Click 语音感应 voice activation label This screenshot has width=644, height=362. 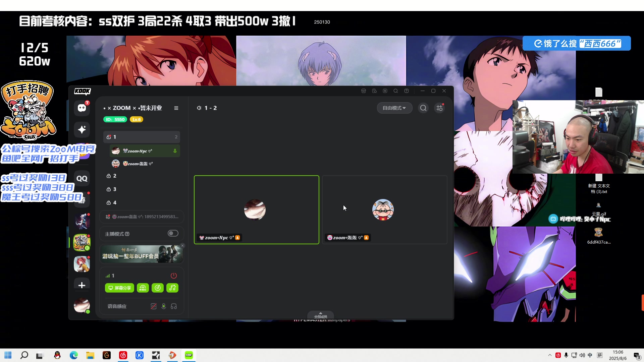pos(117,306)
